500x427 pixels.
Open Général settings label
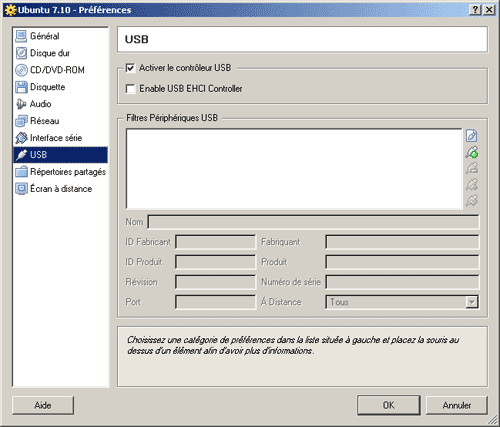coord(45,36)
